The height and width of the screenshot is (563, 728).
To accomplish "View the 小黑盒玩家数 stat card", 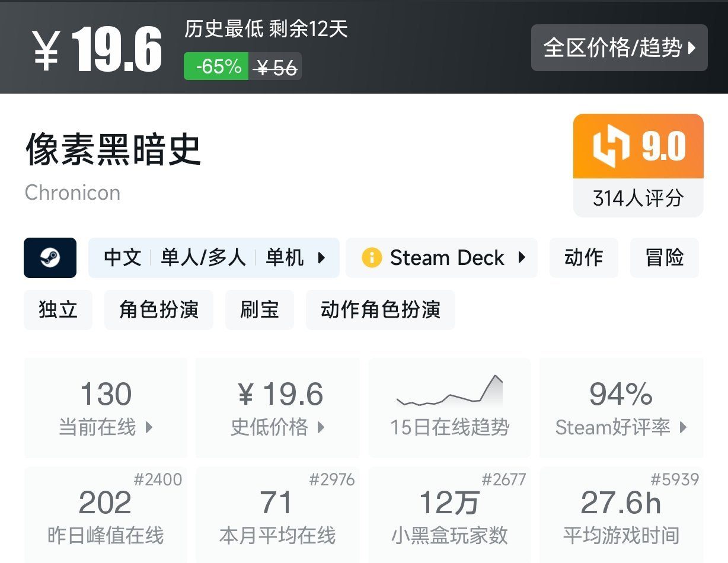I will point(449,514).
